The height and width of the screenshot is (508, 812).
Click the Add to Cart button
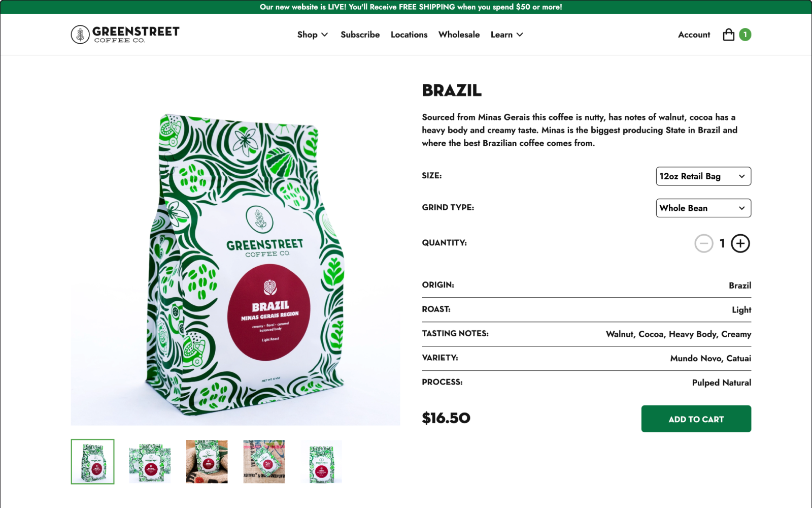coord(696,419)
